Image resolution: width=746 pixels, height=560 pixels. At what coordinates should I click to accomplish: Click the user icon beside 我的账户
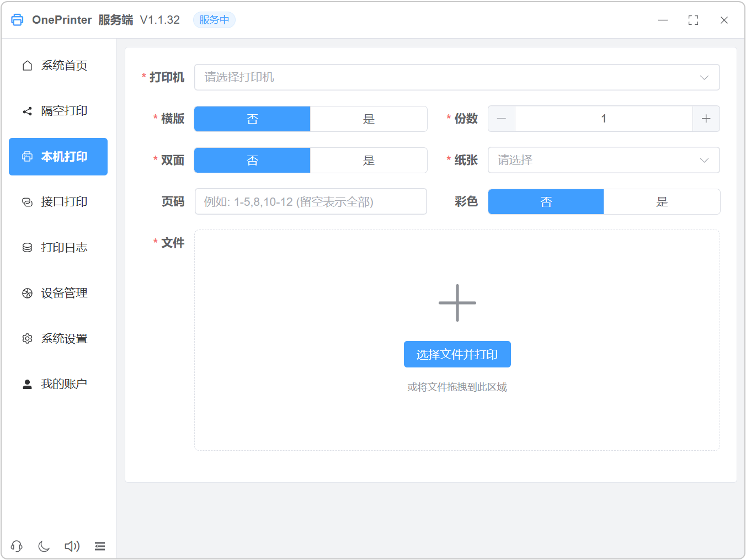click(27, 384)
